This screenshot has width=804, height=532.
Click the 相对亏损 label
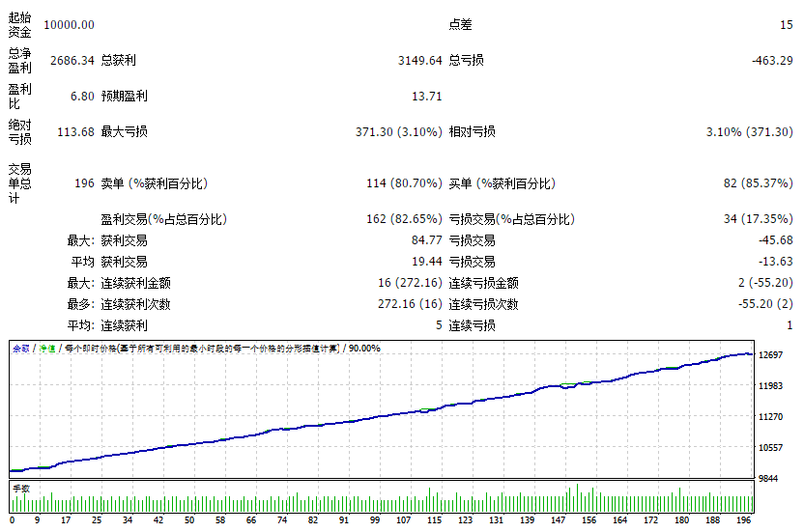click(x=472, y=131)
